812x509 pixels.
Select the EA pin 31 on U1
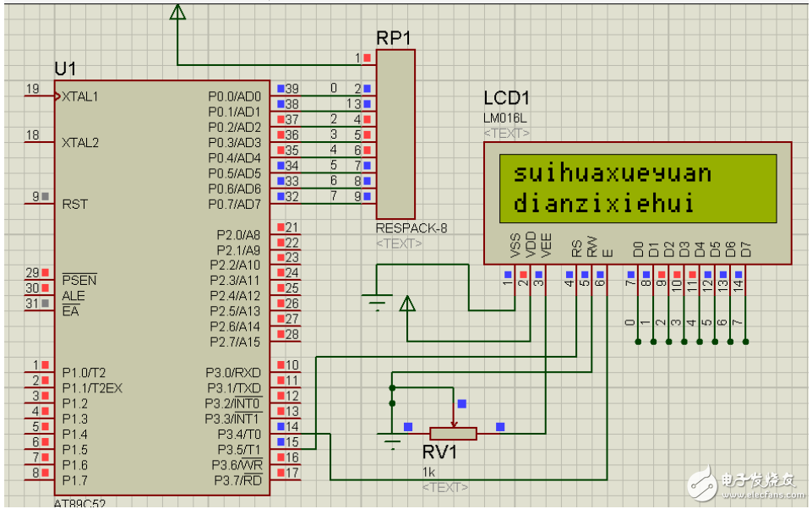tap(39, 311)
